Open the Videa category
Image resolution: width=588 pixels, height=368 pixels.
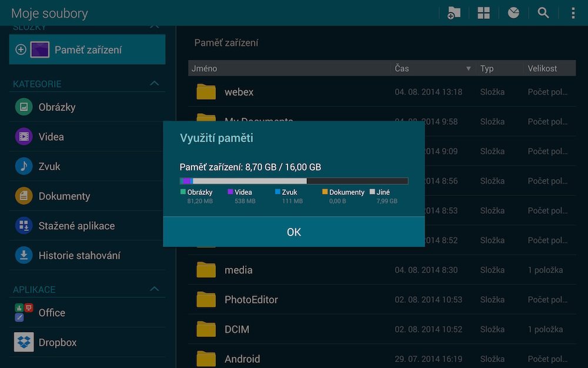click(51, 137)
